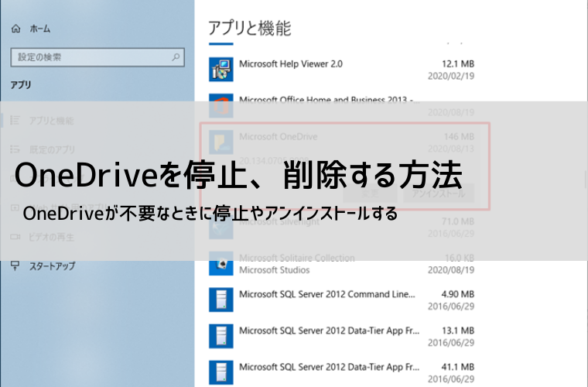
Task: Click the magnifier icon in search box
Action: click(176, 57)
